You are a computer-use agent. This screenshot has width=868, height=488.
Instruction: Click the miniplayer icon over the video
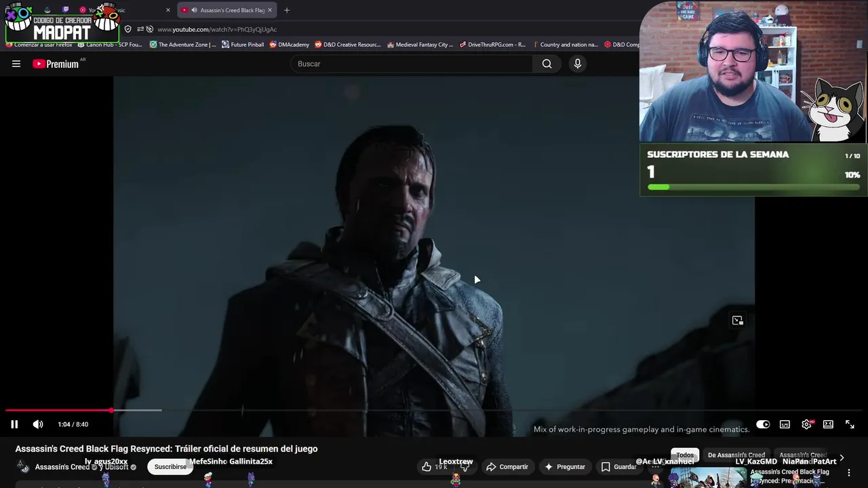click(738, 321)
